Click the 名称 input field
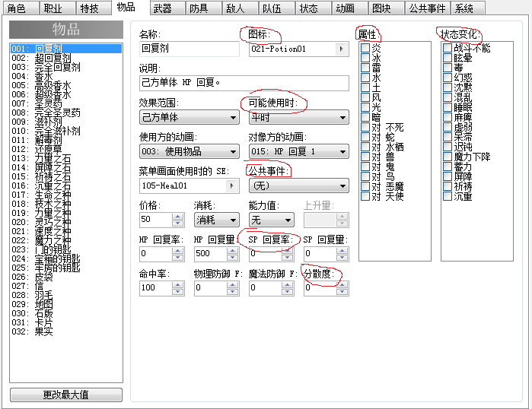 coord(190,49)
